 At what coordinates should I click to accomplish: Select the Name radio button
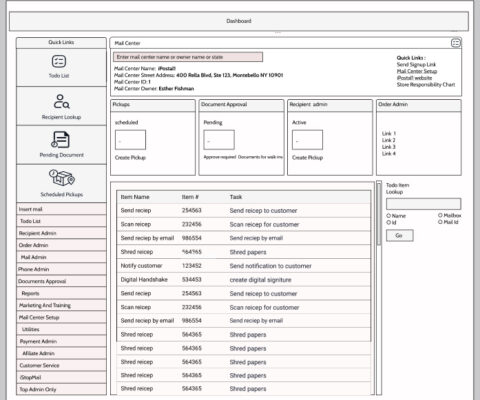point(388,216)
